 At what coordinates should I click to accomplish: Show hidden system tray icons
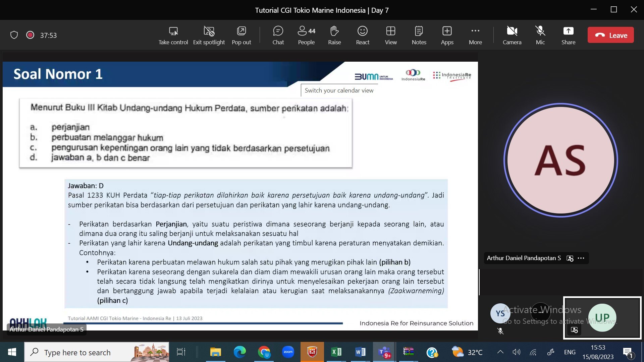[500, 352]
